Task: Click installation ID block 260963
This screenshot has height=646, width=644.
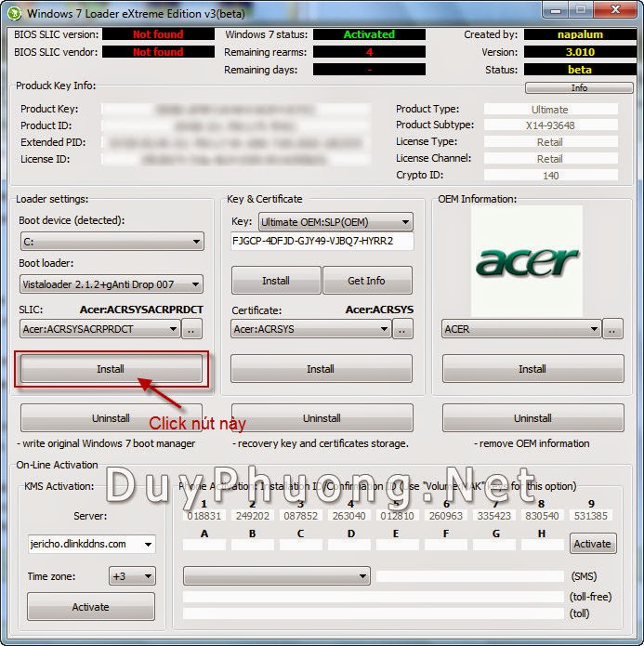Action: coord(446,516)
